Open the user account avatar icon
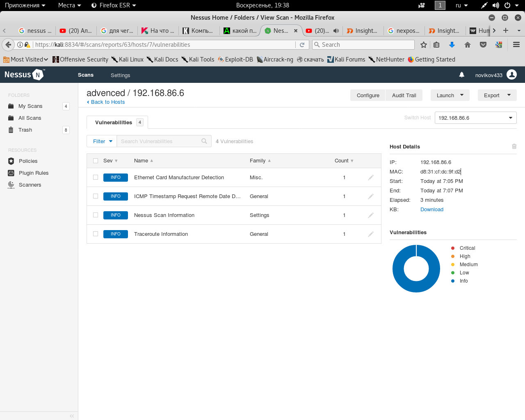Screen dimensions: 525x420 pos(511,75)
